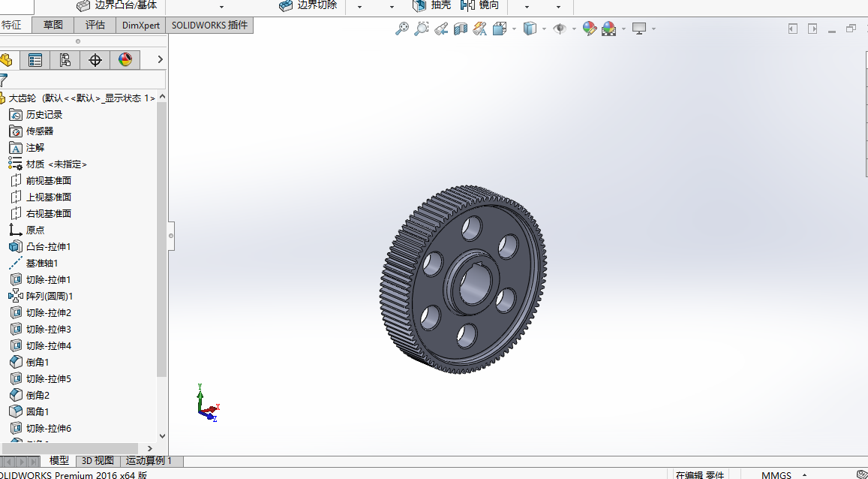
Task: Open the Apply Scene dropdown arrow
Action: click(624, 29)
